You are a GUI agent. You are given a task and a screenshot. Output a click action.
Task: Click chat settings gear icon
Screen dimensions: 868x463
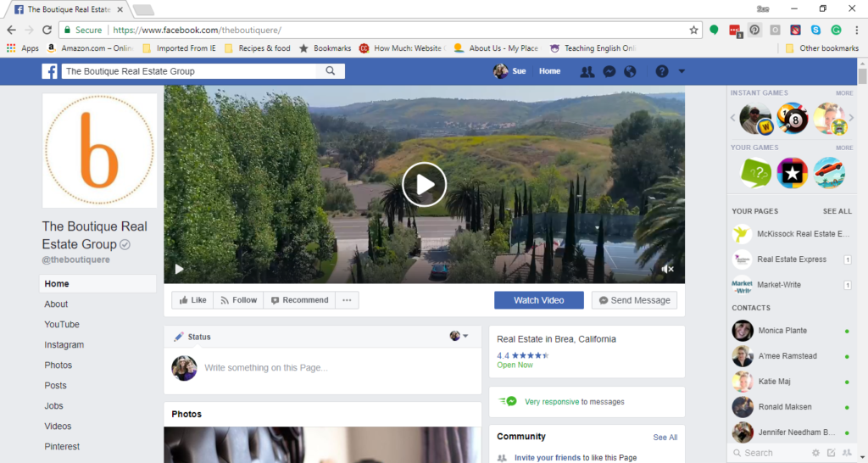815,453
